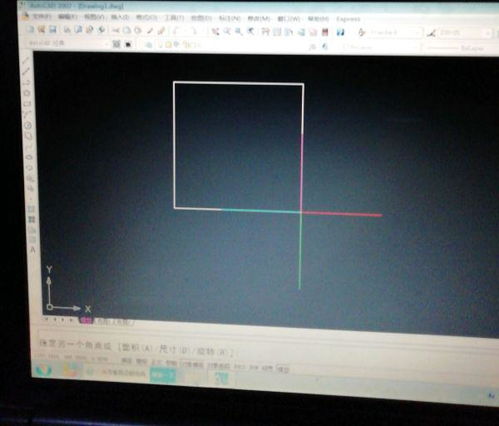The width and height of the screenshot is (499, 426).
Task: Open the 帮助(H) menu
Action: [x=318, y=20]
